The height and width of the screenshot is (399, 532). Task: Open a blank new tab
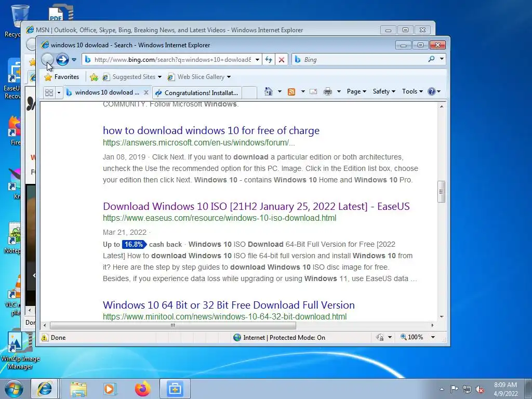coord(249,92)
